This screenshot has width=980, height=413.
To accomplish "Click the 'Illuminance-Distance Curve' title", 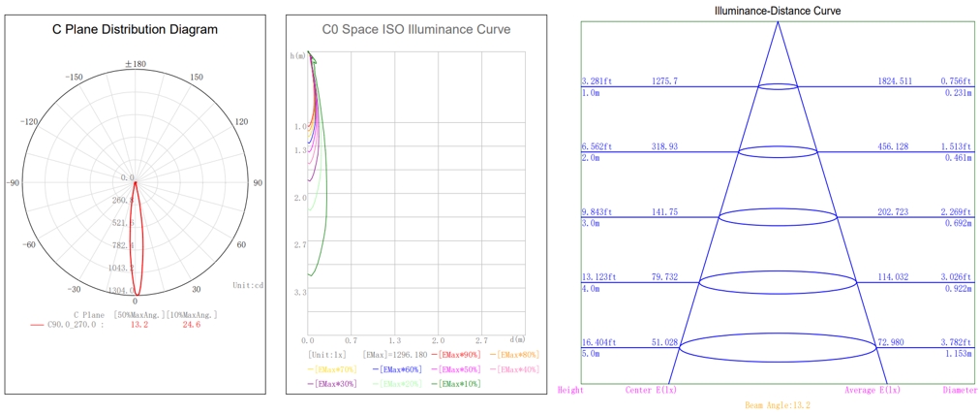I will pos(779,11).
